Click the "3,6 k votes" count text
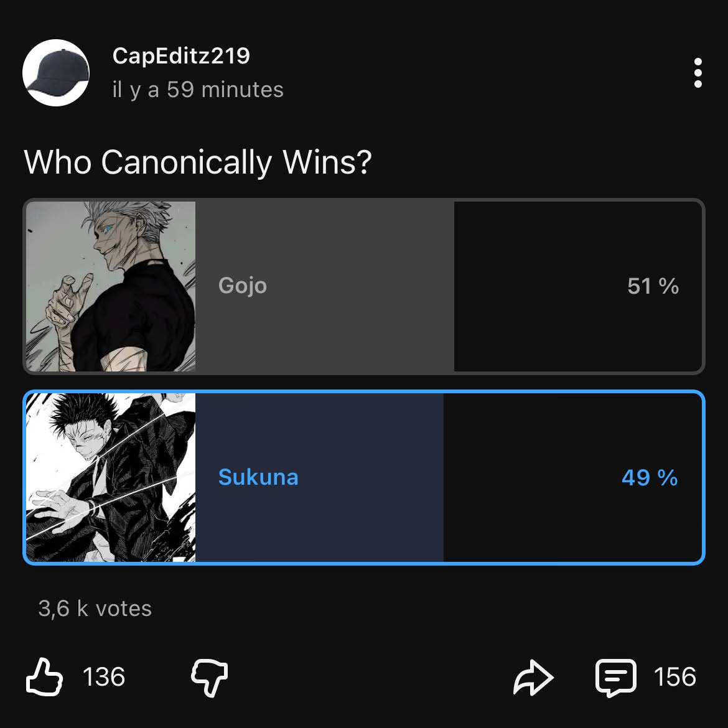The width and height of the screenshot is (728, 728). tap(95, 609)
